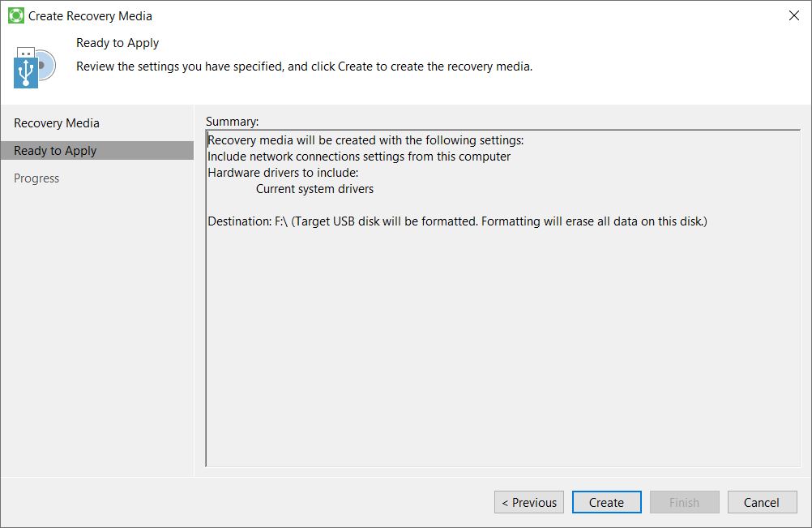812x528 pixels.
Task: Click the Current system drivers entry
Action: click(x=314, y=189)
